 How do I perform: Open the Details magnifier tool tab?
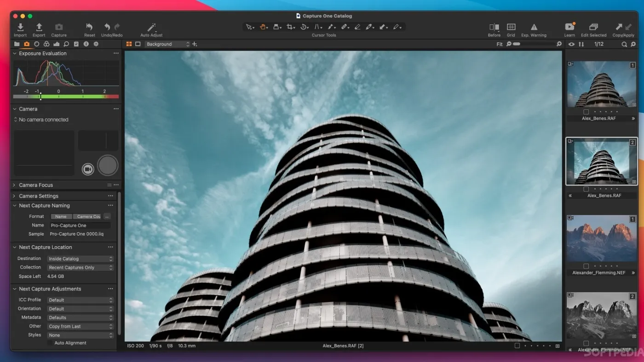point(67,44)
